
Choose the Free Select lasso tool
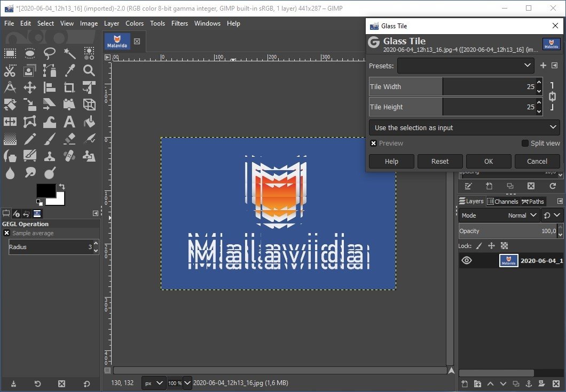50,53
